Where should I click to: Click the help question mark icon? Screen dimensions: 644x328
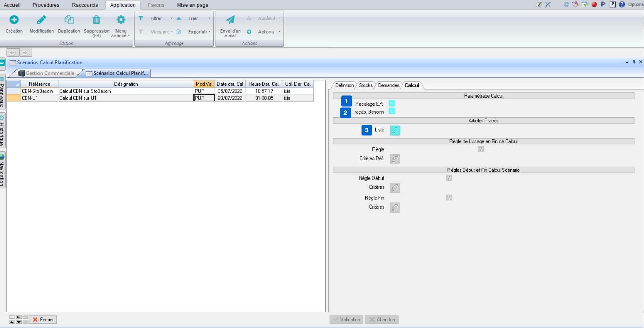click(x=622, y=4)
